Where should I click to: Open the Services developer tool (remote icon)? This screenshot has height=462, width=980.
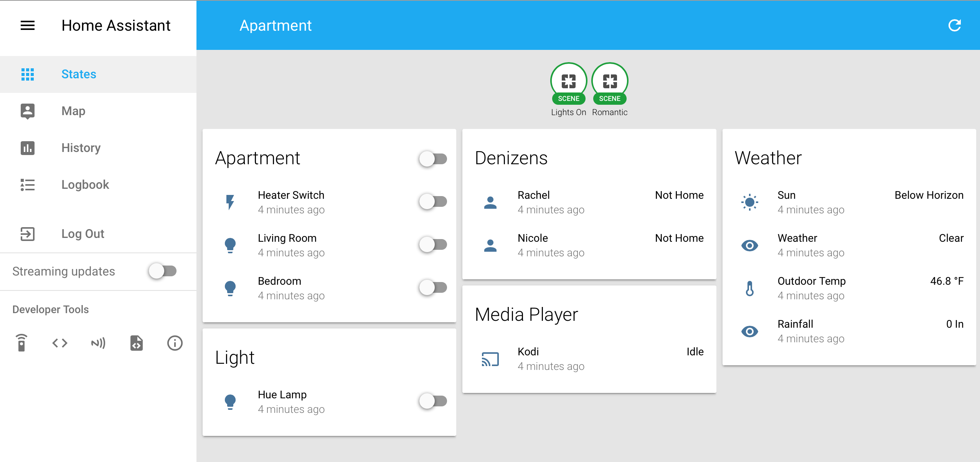pos(21,343)
